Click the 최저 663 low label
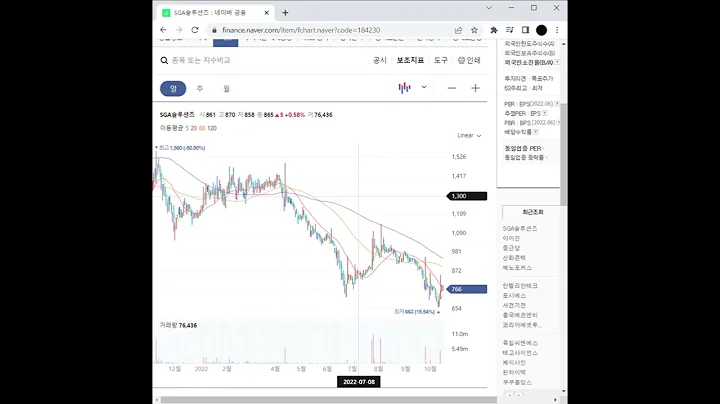The image size is (720, 404). click(417, 312)
